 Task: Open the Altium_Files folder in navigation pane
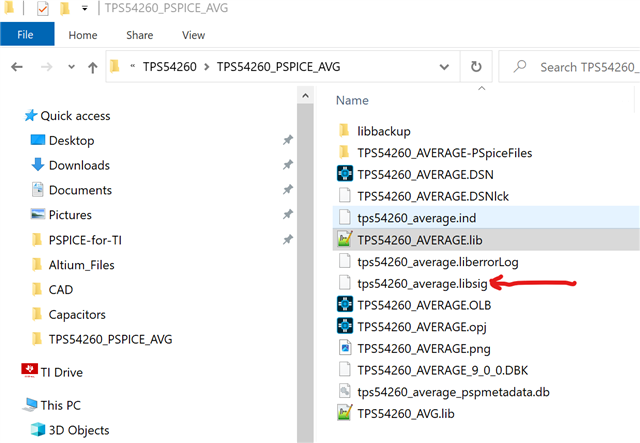81,265
